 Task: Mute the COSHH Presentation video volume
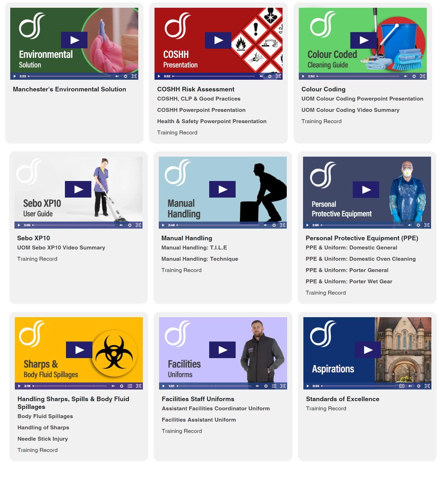click(261, 76)
